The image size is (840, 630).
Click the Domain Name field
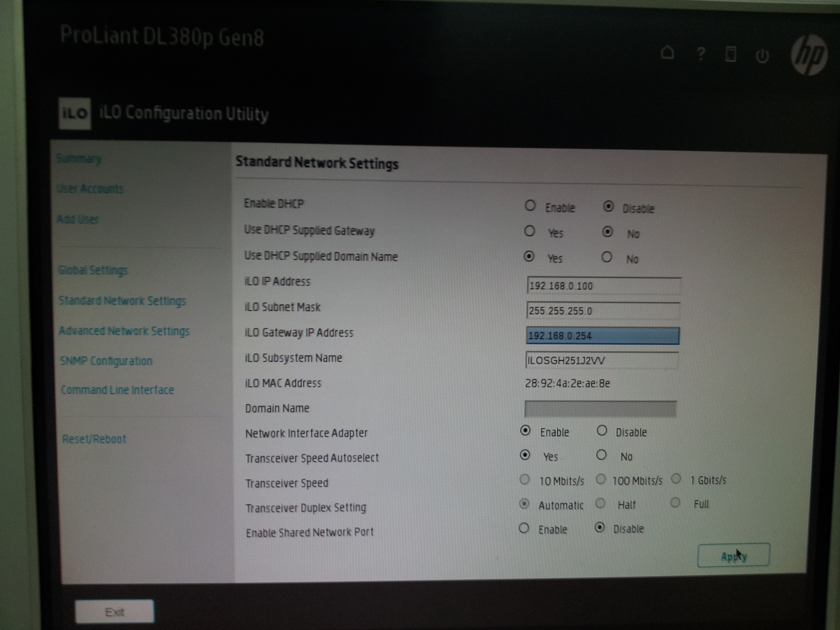coord(600,409)
